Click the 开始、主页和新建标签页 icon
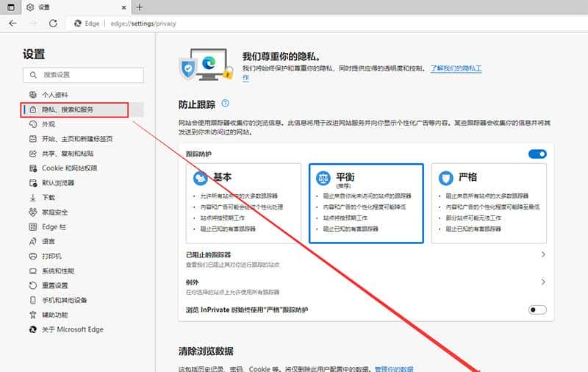 (x=33, y=139)
